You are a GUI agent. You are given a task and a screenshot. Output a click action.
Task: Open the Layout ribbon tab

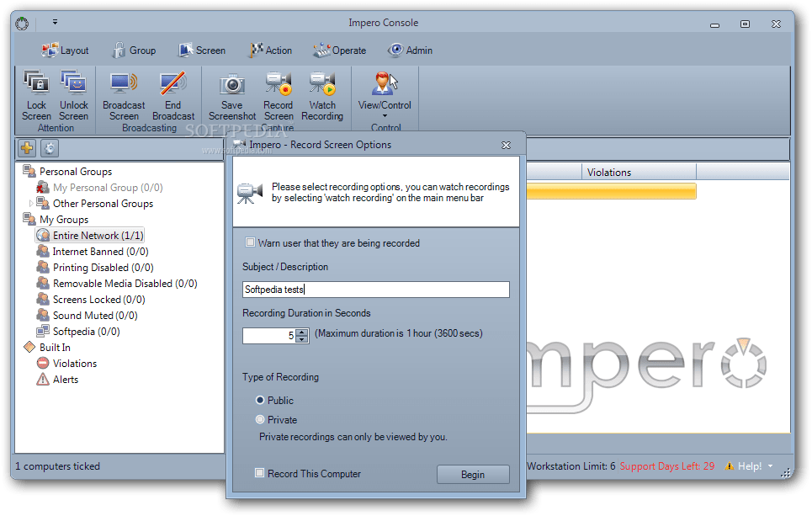[x=66, y=51]
